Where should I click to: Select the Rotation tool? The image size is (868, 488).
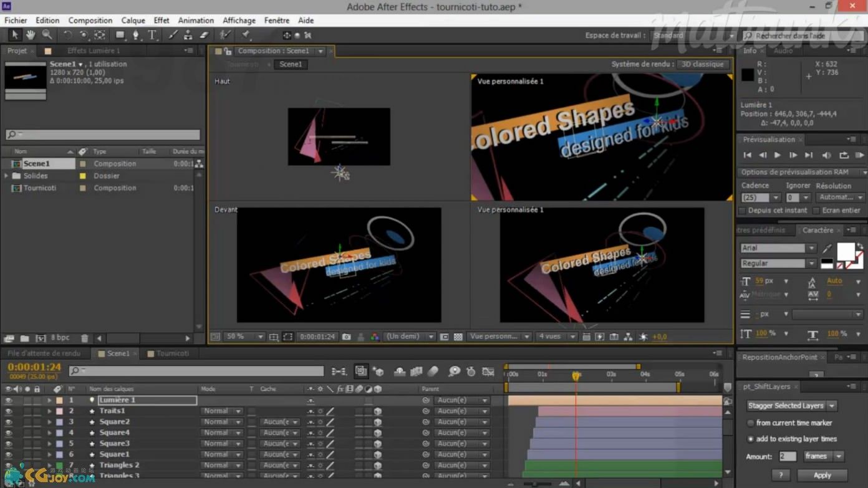point(67,35)
